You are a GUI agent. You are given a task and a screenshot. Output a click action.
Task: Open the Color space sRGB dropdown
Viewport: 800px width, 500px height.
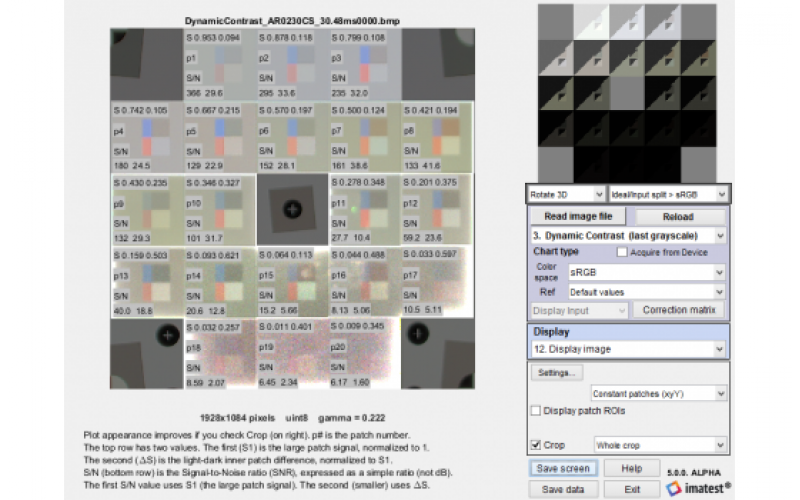pos(646,271)
